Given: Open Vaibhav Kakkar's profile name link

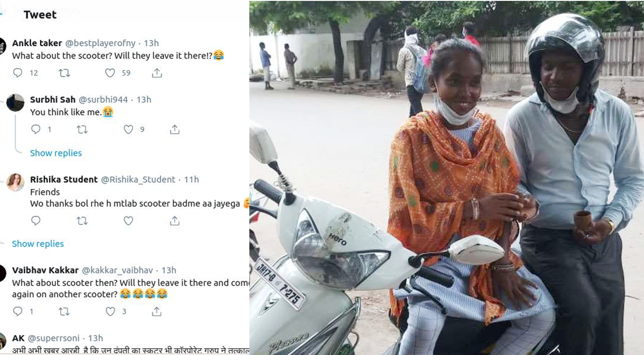Looking at the screenshot, I should pos(45,270).
